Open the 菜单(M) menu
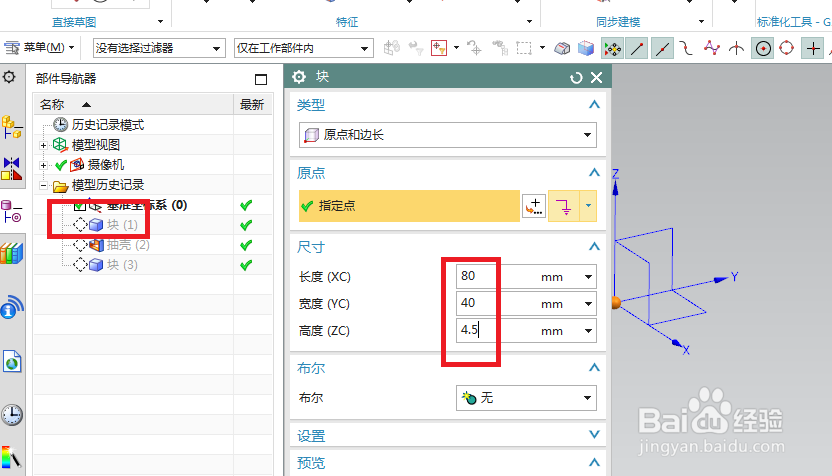 point(40,48)
